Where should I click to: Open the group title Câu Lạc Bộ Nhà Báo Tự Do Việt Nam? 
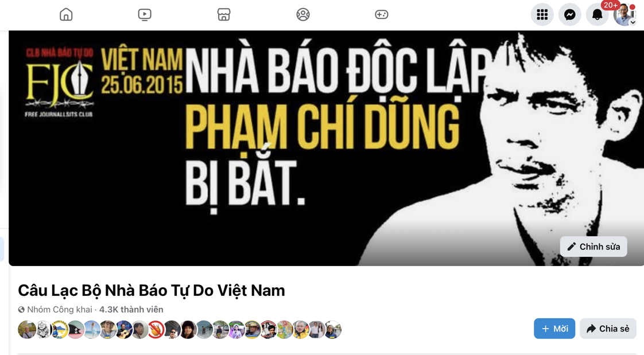click(x=151, y=291)
